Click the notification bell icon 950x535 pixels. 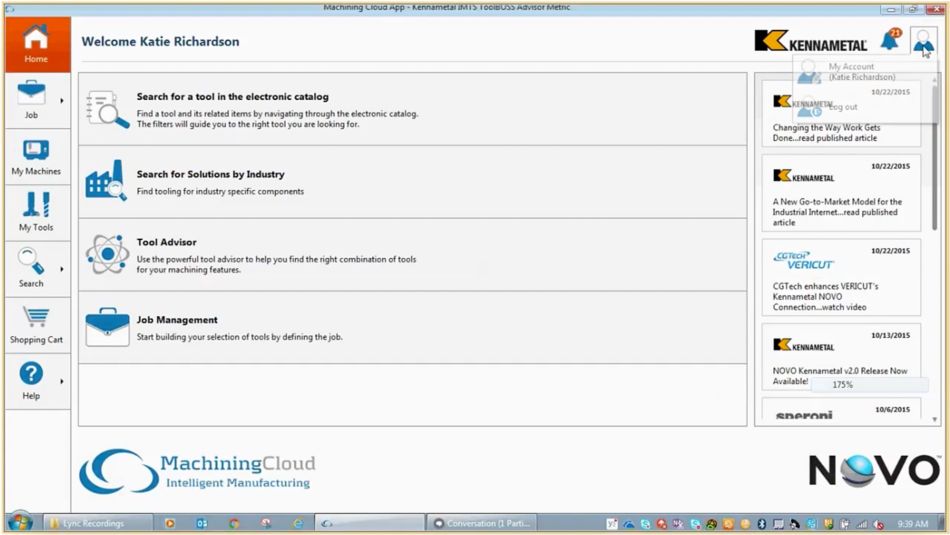pyautogui.click(x=888, y=41)
